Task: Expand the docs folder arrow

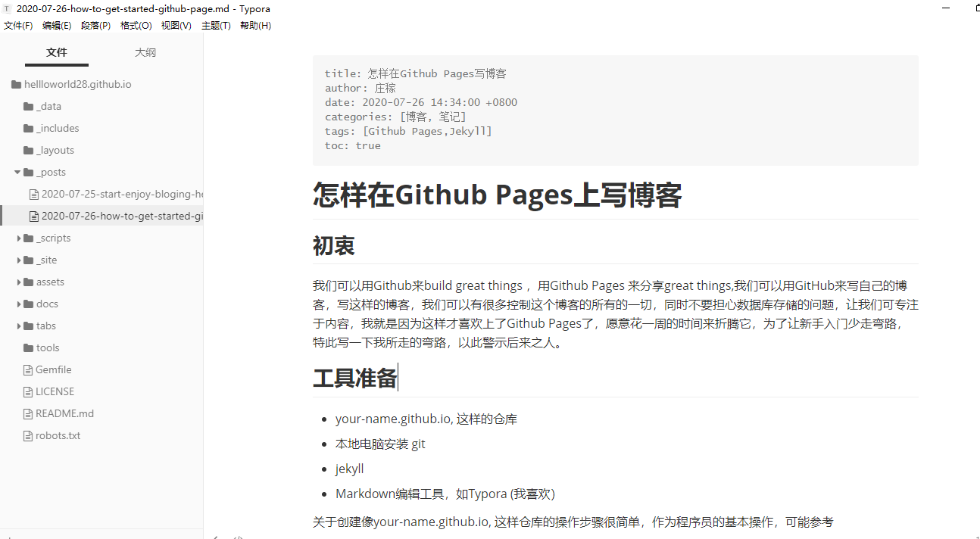Action: (x=19, y=304)
